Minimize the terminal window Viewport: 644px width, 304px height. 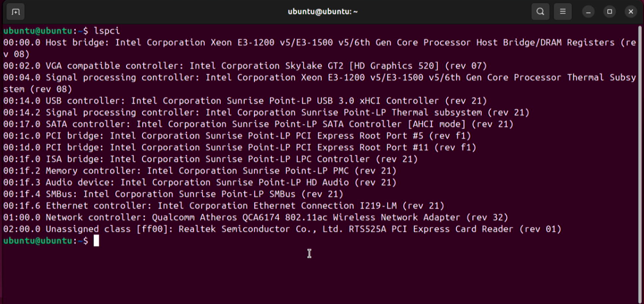(588, 12)
